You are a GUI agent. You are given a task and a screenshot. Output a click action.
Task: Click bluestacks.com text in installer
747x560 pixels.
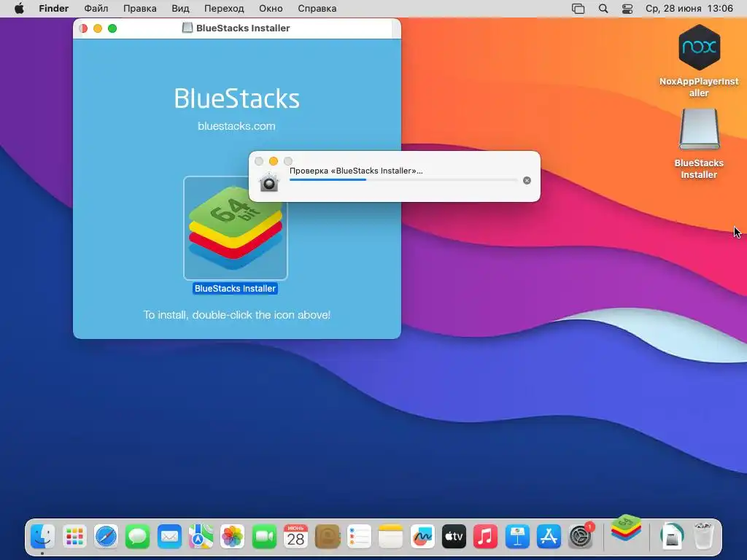pyautogui.click(x=236, y=126)
